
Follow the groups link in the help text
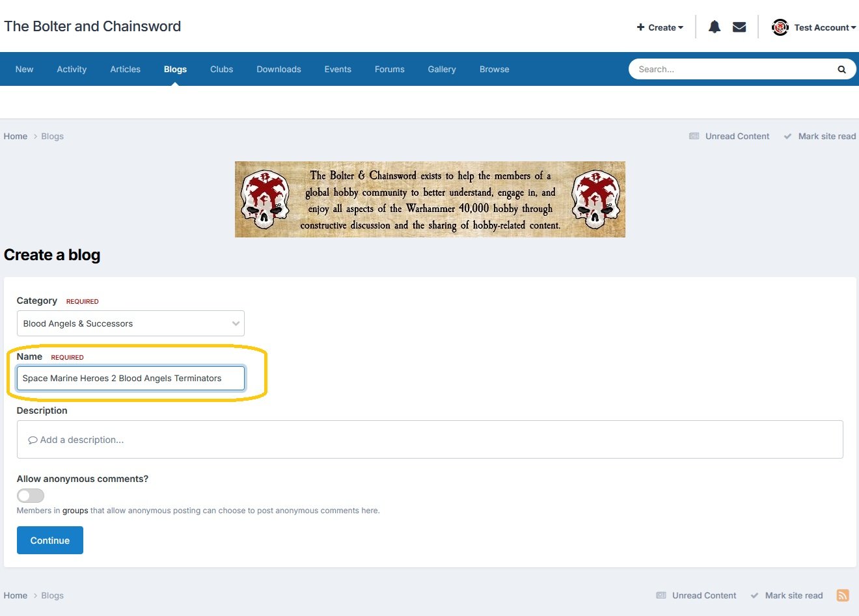tap(75, 511)
